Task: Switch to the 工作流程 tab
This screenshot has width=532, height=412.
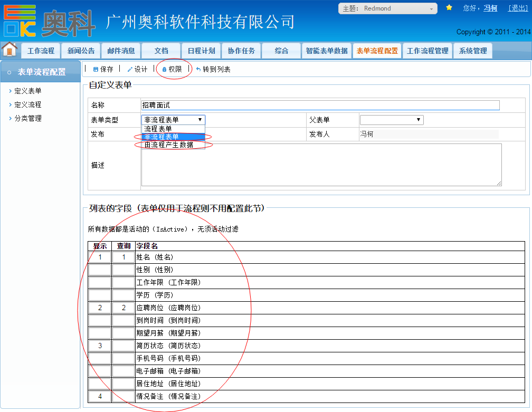Action: point(41,51)
